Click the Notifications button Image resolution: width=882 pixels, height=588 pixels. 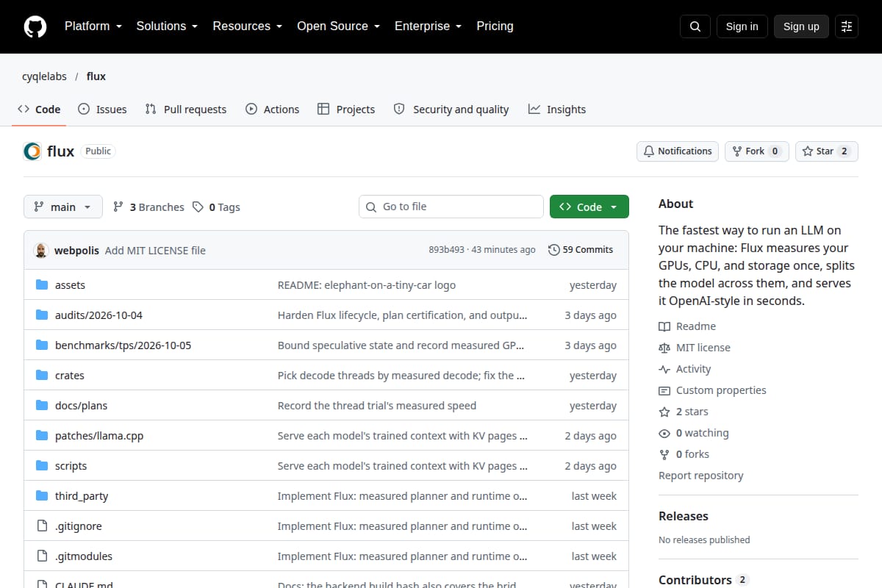coord(678,151)
